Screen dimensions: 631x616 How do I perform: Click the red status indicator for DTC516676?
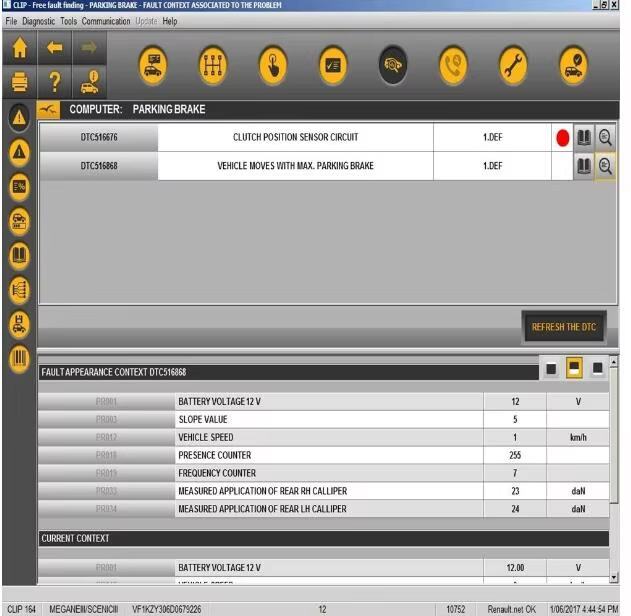coord(562,138)
